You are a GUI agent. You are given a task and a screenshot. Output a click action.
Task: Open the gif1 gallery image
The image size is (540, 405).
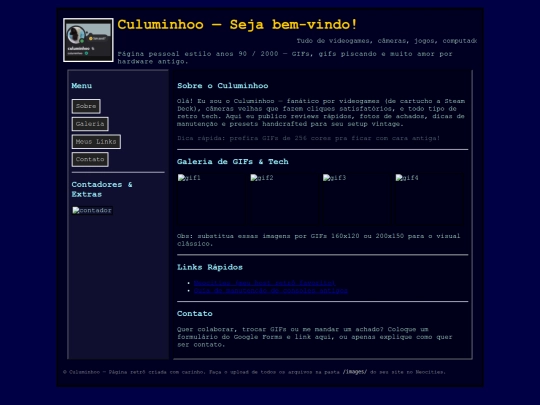coord(211,199)
